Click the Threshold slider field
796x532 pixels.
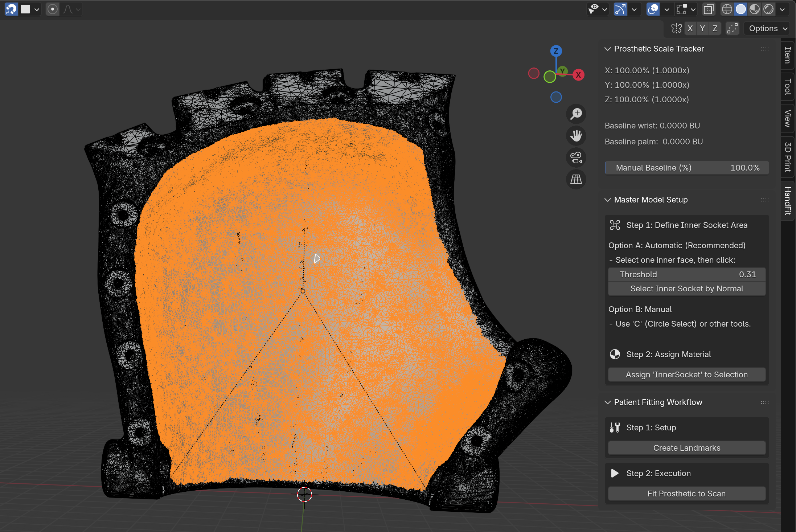686,274
